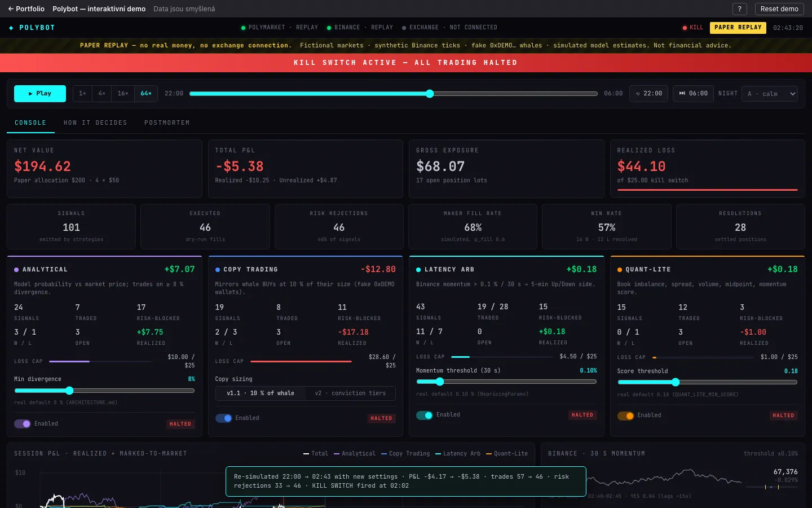Image resolution: width=812 pixels, height=508 pixels.
Task: Open the How It Decides tab
Action: tap(95, 123)
